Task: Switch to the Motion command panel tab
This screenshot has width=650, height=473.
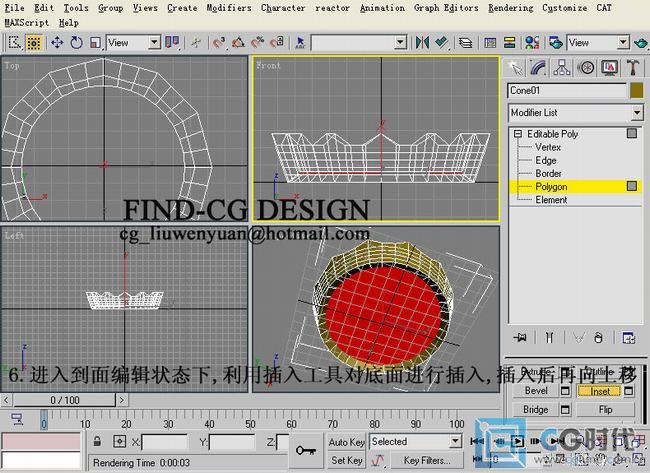Action: [586, 68]
